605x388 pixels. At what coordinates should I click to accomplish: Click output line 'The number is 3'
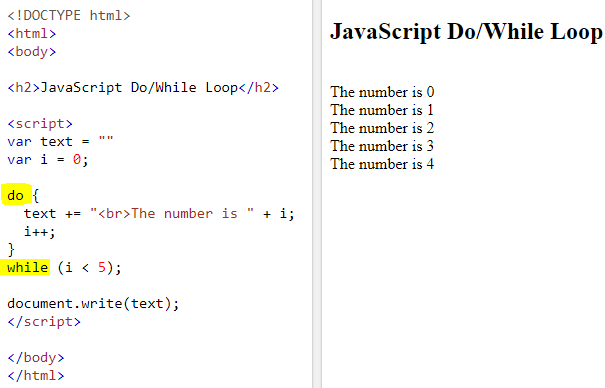point(382,146)
